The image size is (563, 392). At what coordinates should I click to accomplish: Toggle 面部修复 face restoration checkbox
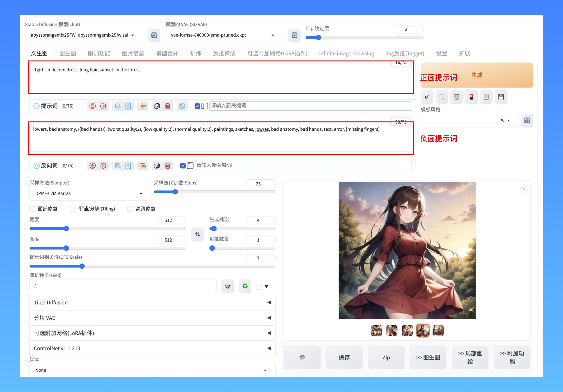pyautogui.click(x=32, y=209)
